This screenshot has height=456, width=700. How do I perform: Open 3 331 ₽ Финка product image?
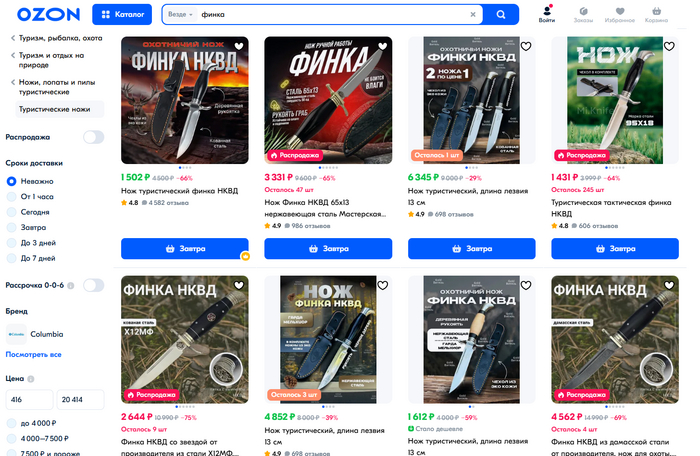click(328, 100)
